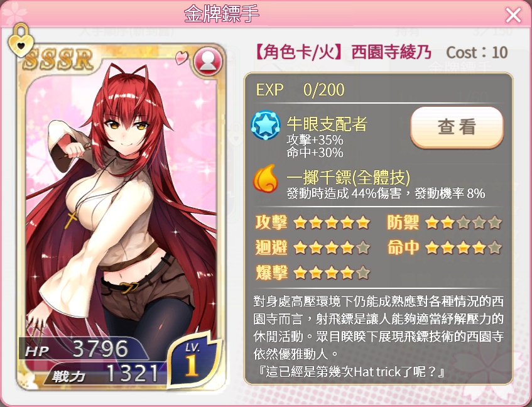The width and height of the screenshot is (532, 407).
Task: Click the EXP 0/200 progress text
Action: (x=300, y=90)
